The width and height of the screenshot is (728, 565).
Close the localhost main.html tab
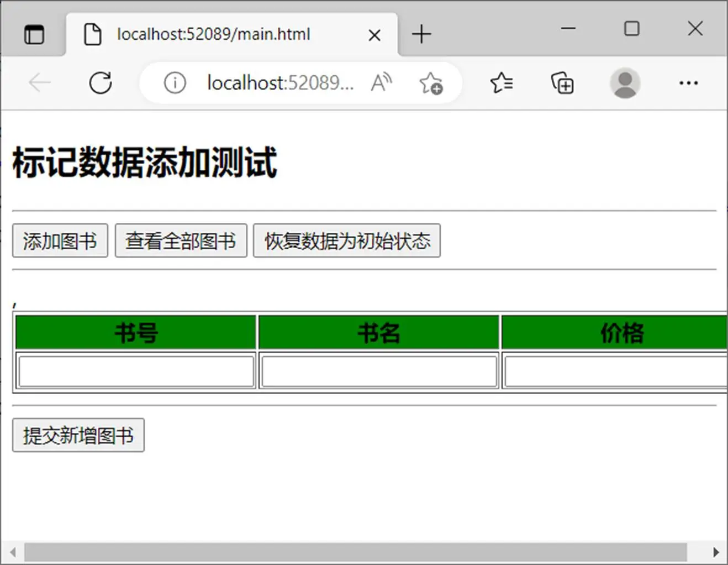374,35
